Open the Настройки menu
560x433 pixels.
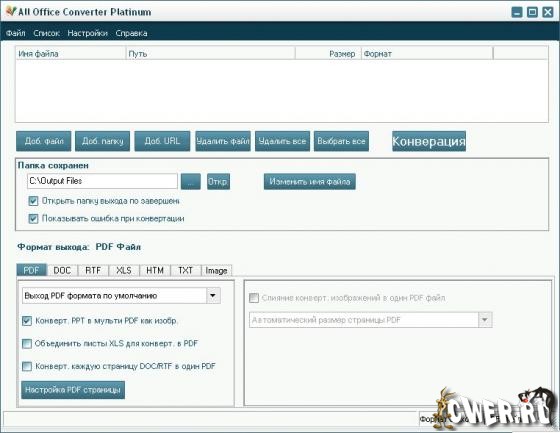pyautogui.click(x=88, y=33)
